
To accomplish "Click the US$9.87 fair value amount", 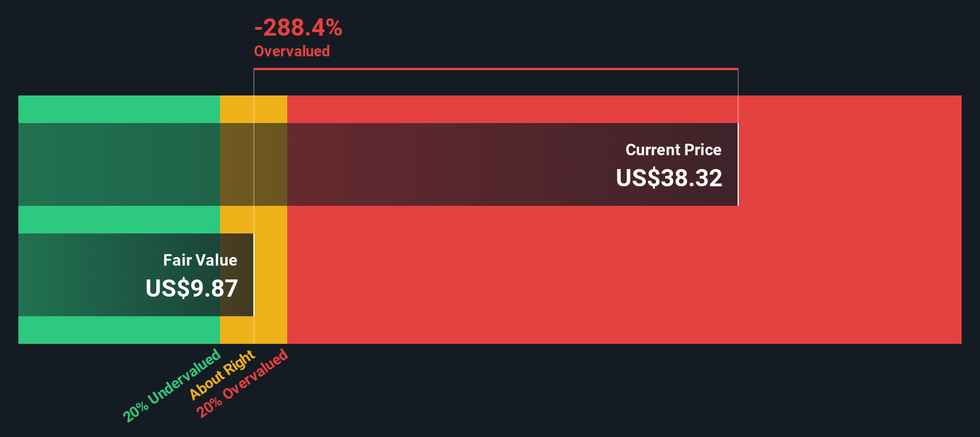I will click(x=191, y=289).
